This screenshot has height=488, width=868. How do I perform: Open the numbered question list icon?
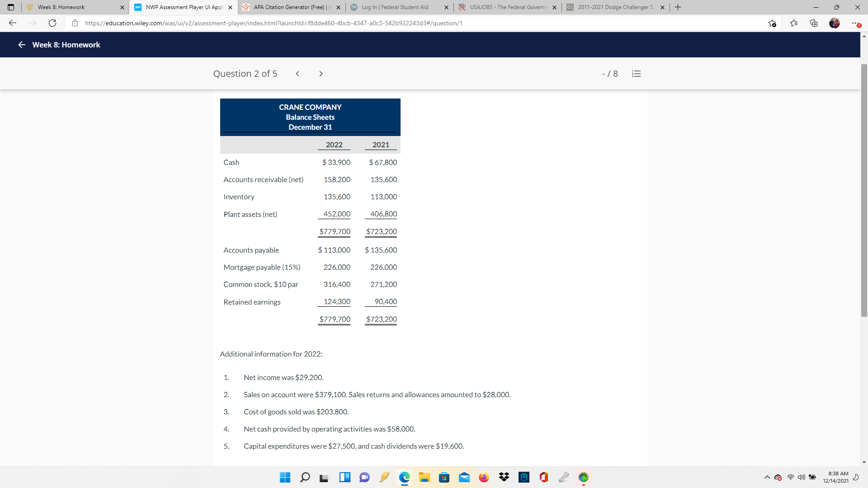click(636, 73)
